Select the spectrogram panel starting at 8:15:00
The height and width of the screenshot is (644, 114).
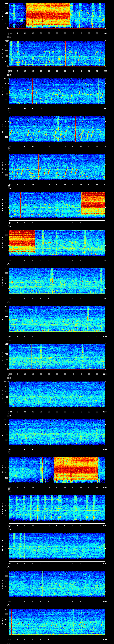(57, 546)
